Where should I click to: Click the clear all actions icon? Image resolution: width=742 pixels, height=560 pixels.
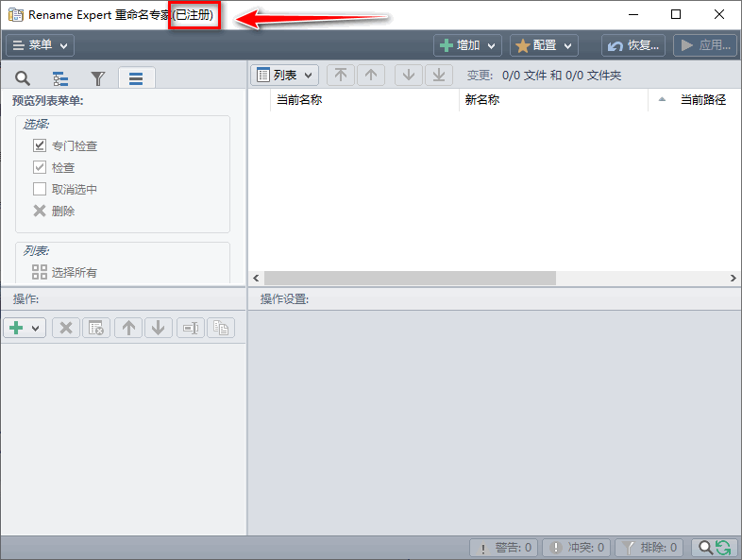point(96,328)
